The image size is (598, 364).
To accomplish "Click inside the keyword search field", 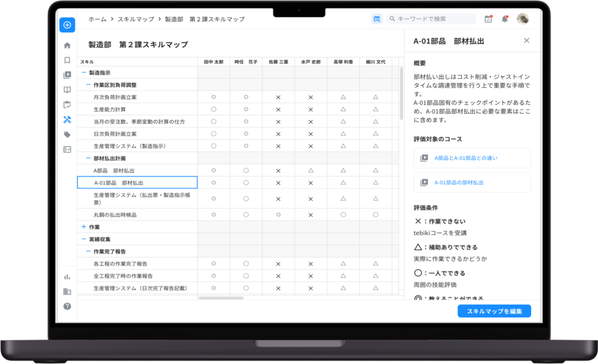I will tap(430, 19).
